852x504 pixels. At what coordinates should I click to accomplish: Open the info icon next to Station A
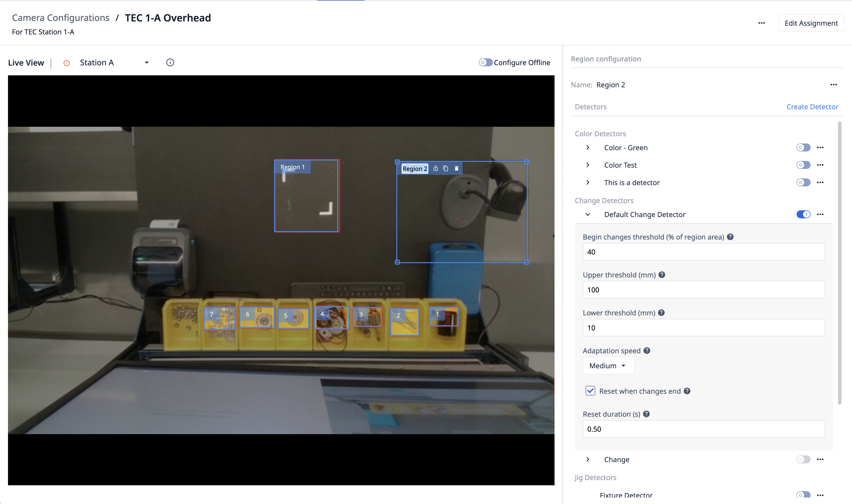click(170, 62)
